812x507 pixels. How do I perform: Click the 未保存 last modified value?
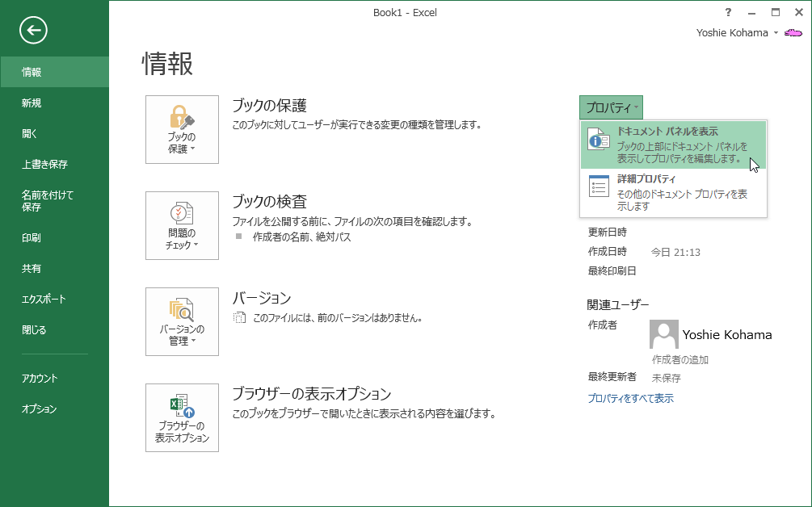click(666, 378)
